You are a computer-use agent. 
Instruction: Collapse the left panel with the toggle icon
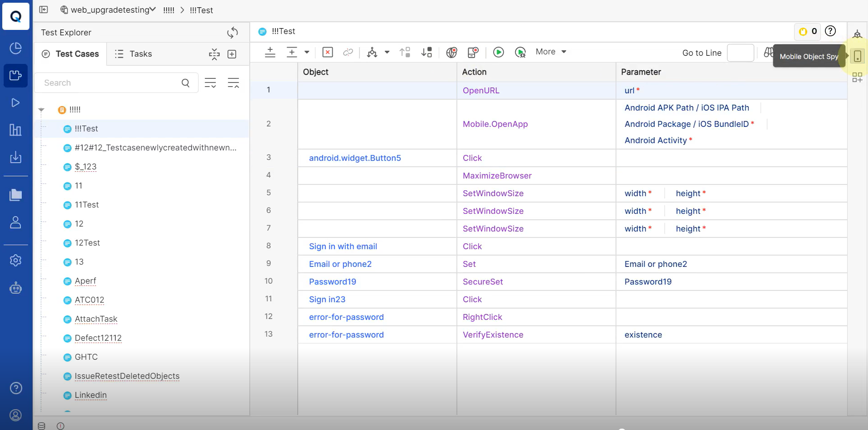[x=44, y=10]
